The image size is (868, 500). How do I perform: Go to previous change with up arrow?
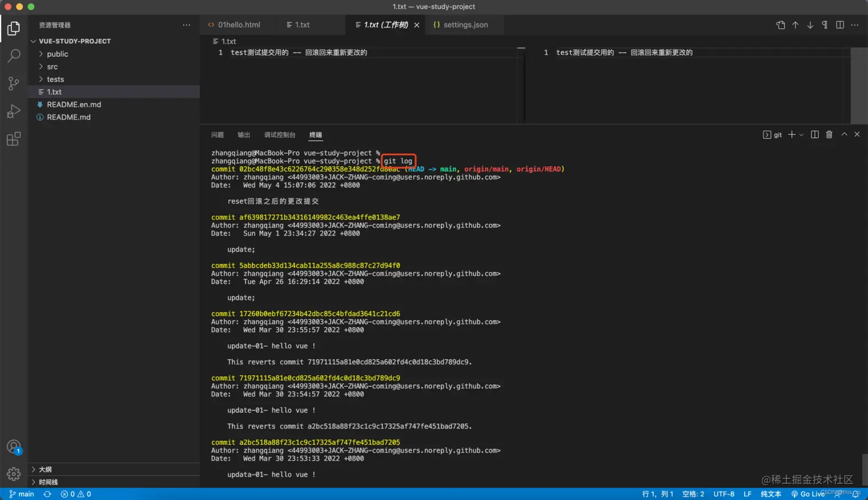point(795,25)
